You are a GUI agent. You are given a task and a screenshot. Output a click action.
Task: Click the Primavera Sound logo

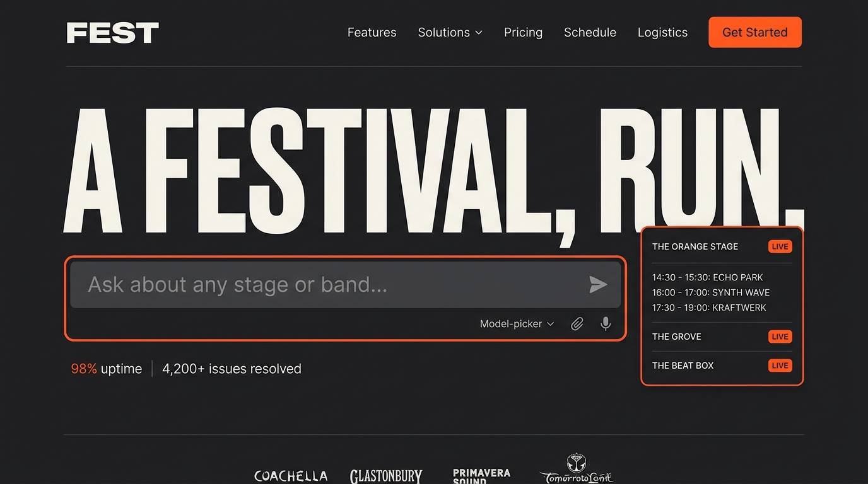coord(481,475)
